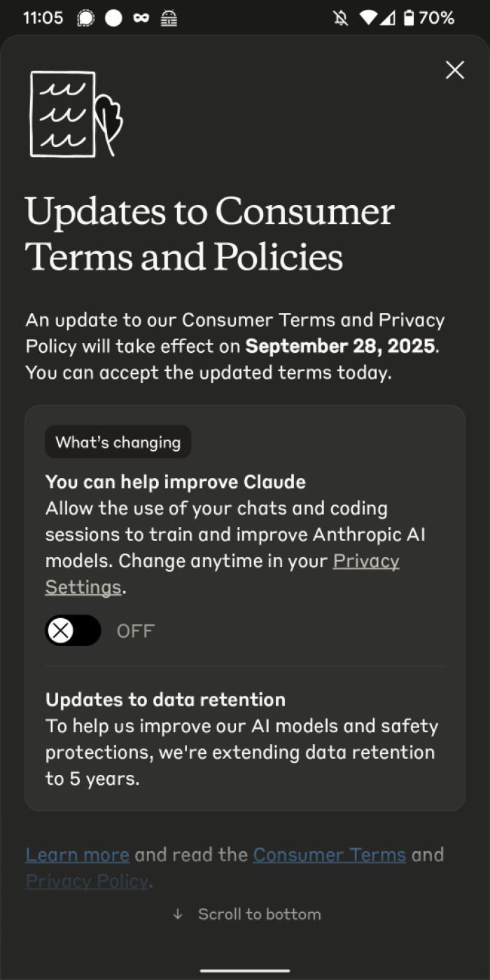Open the Privacy Settings link
The image size is (490, 980).
click(x=365, y=561)
